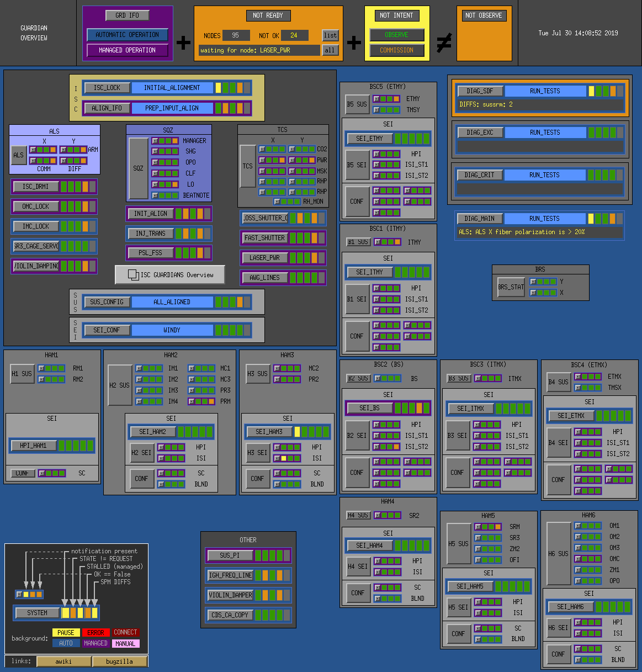This screenshot has height=672, width=642.
Task: Click the INITIAL_ALIGNMENT state readout
Action: click(x=172, y=88)
